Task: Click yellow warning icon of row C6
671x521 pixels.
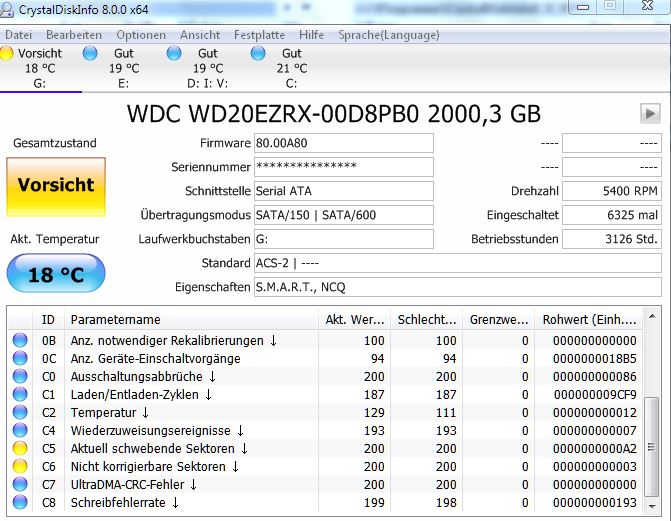Action: pyautogui.click(x=20, y=466)
